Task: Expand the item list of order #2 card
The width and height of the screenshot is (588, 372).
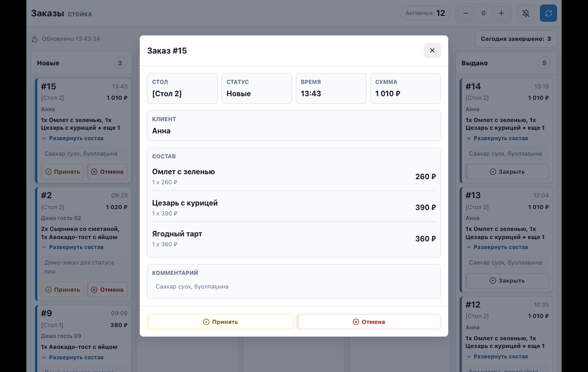Action: [x=73, y=247]
